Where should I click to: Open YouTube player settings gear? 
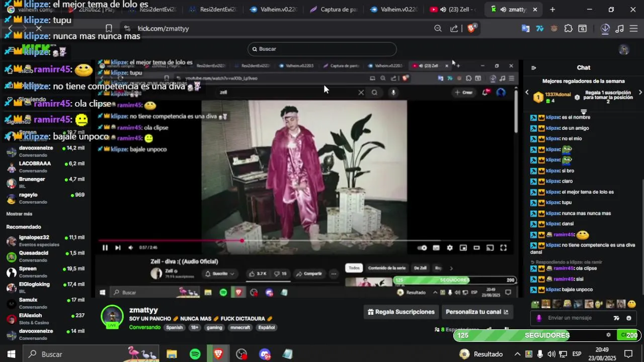tap(450, 247)
